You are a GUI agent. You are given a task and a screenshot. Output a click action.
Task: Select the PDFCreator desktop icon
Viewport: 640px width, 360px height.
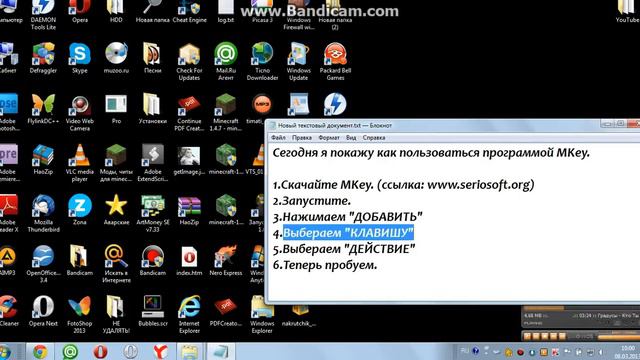[226, 311]
